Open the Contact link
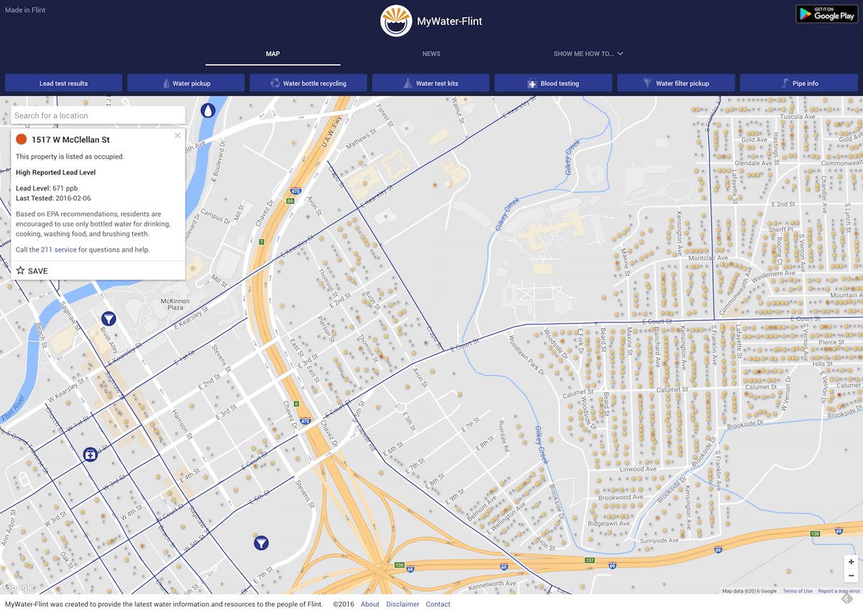Viewport: 863px width, 616px height. click(x=438, y=604)
